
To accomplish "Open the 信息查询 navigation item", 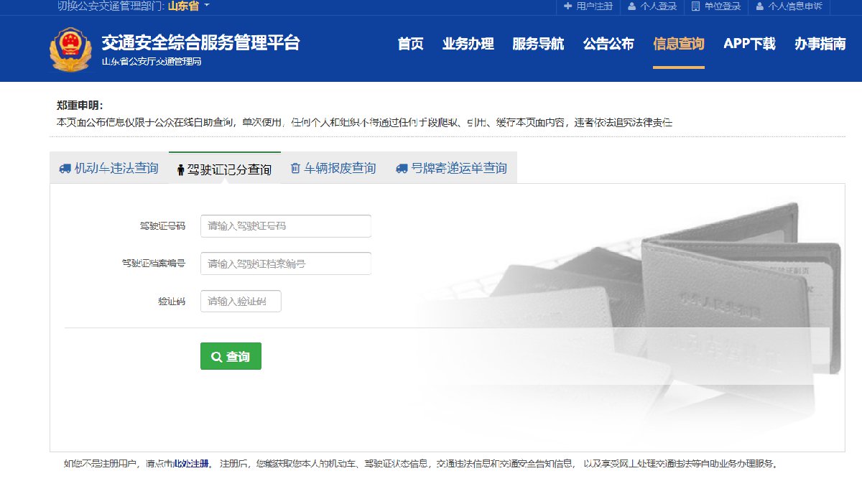I will (x=678, y=44).
